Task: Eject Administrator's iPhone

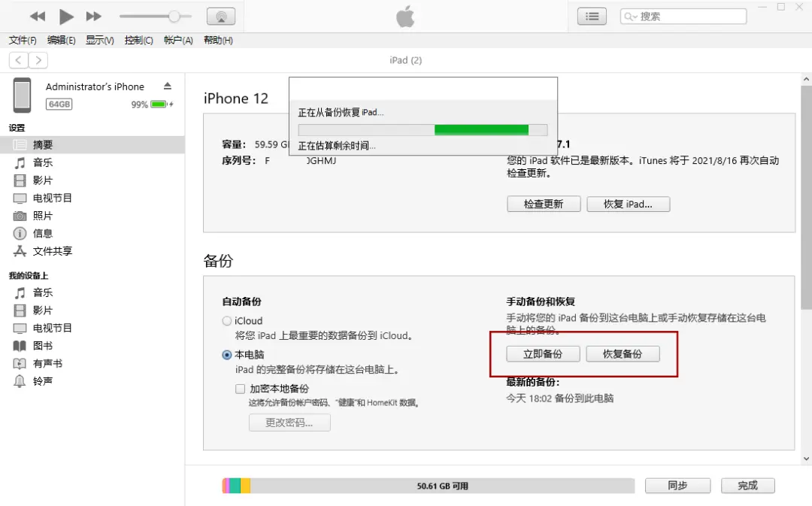Action: (x=167, y=86)
